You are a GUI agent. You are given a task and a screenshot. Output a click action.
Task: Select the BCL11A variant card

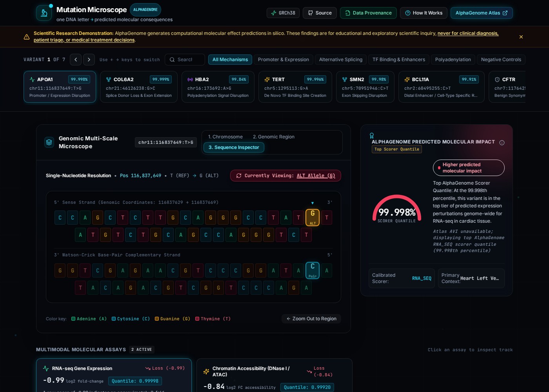point(442,87)
